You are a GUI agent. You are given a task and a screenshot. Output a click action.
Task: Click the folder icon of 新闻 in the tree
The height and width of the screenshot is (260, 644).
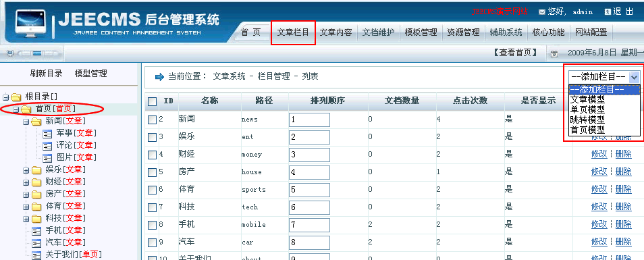tap(36, 121)
